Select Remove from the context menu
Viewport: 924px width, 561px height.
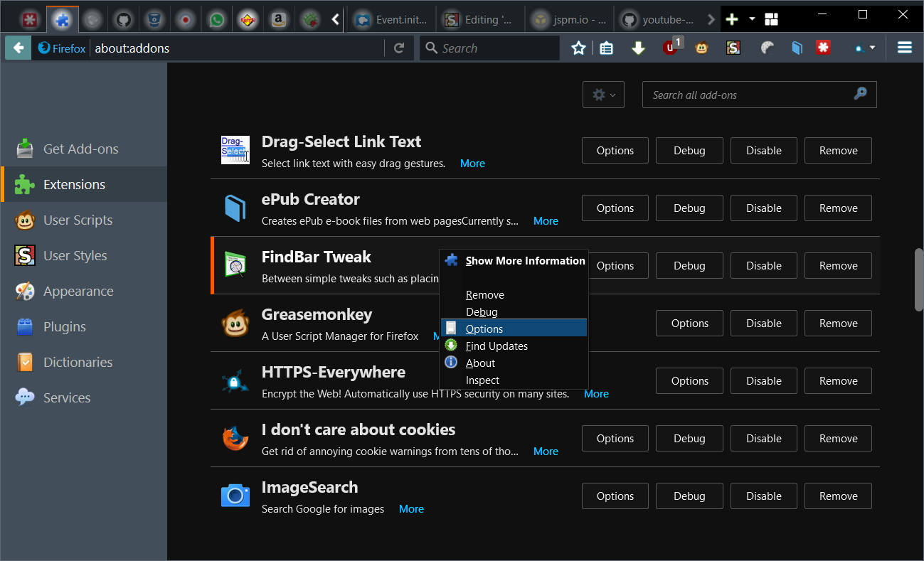click(514, 295)
